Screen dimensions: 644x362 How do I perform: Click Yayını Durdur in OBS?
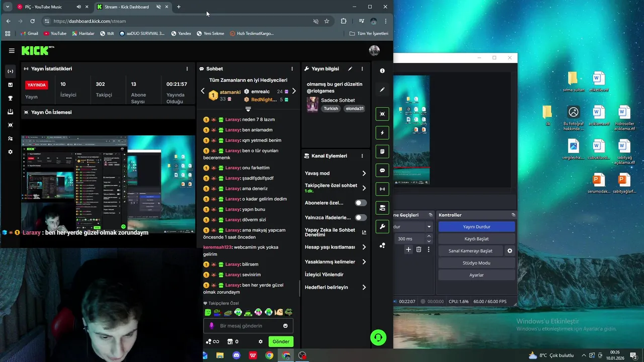pyautogui.click(x=476, y=227)
